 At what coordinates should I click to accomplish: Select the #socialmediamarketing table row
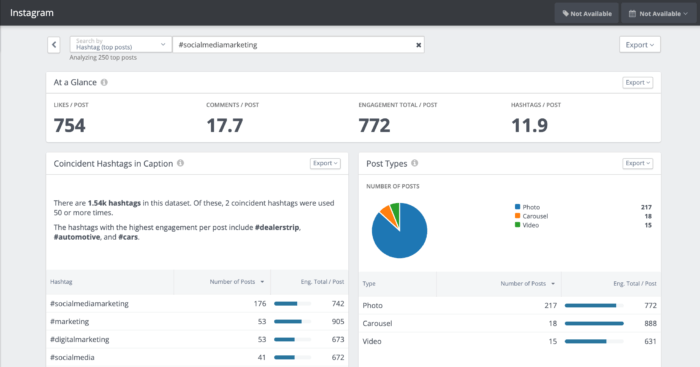tap(197, 304)
